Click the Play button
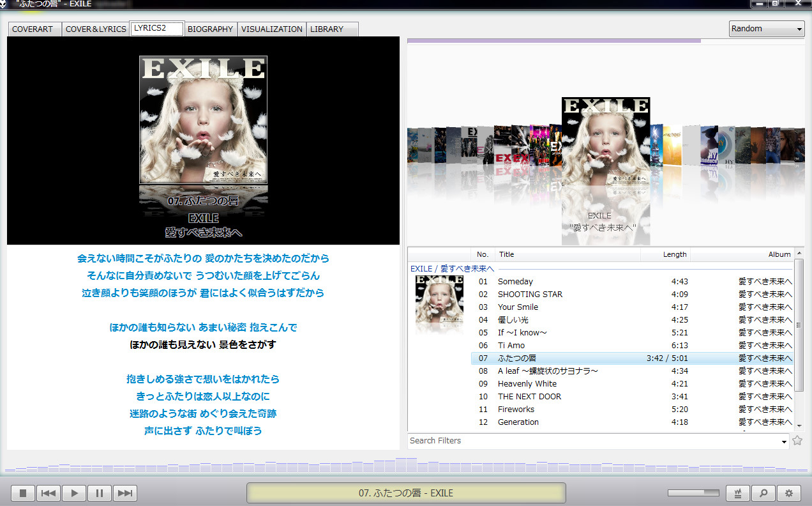 (74, 493)
